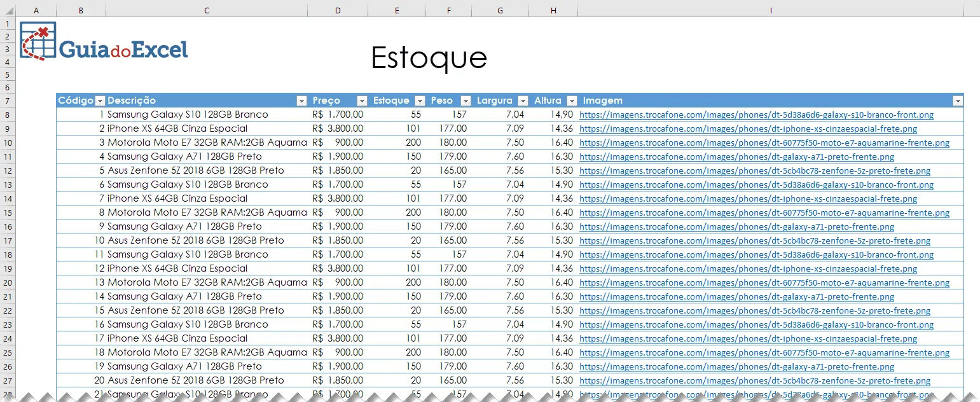Select column D header

338,11
